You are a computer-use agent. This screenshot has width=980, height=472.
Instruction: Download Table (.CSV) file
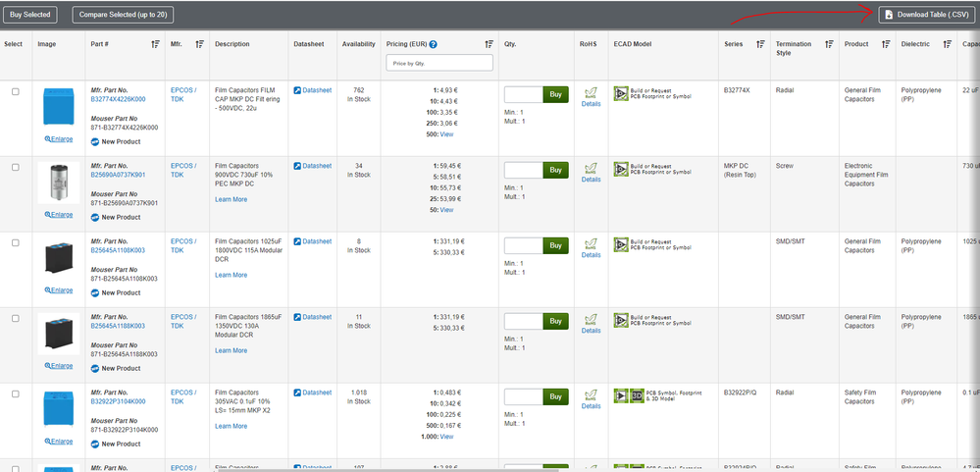(927, 15)
